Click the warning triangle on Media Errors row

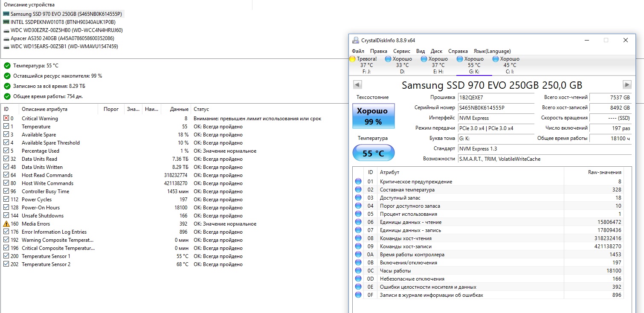(x=6, y=224)
